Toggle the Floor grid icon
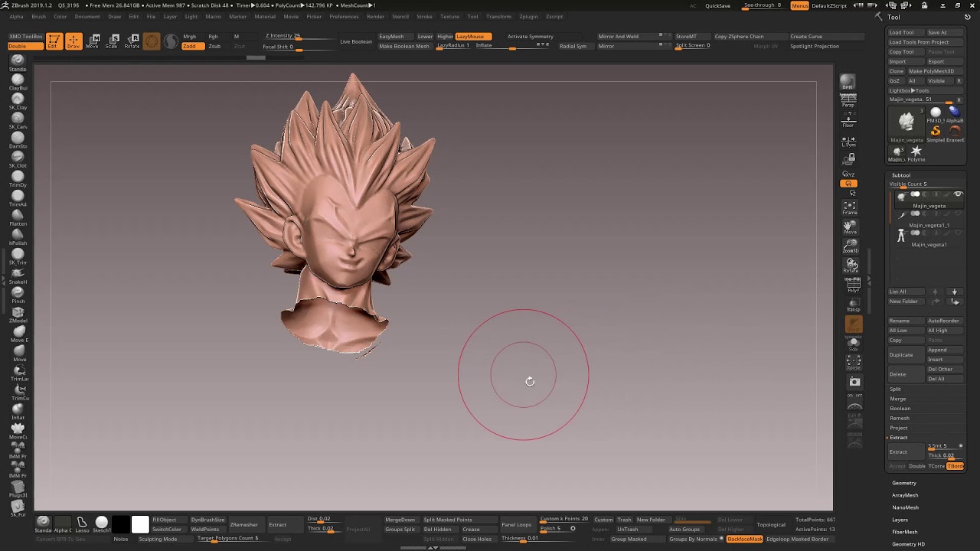The width and height of the screenshot is (980, 551). point(848,120)
